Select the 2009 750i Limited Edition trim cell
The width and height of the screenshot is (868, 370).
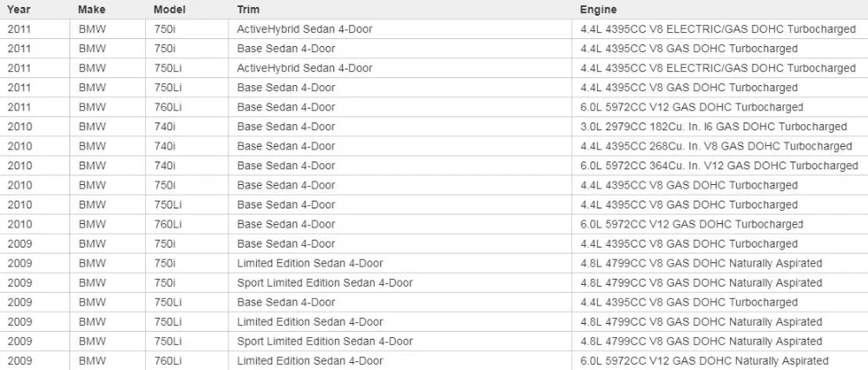click(400, 263)
